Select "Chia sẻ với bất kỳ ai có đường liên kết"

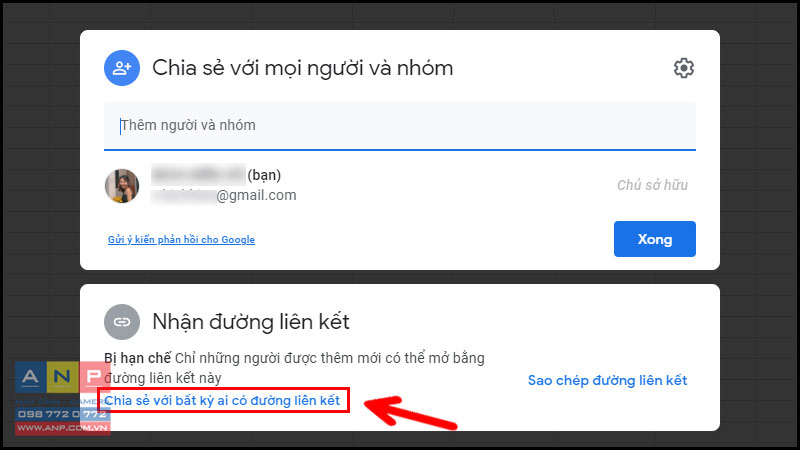[222, 401]
